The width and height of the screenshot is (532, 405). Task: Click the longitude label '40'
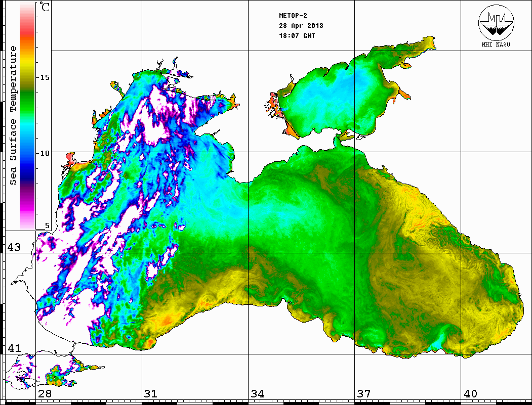coord(470,393)
